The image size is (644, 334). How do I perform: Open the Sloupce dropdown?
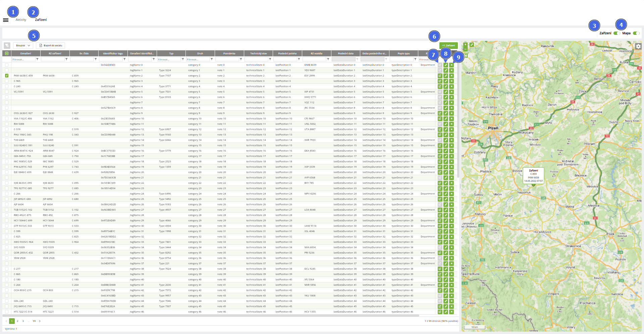coord(23,45)
